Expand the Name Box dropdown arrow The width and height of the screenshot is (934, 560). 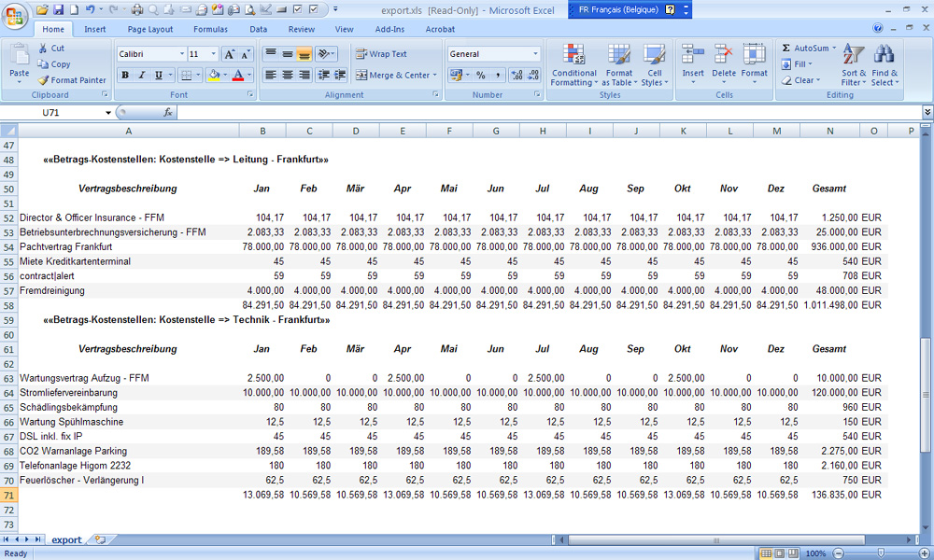[108, 112]
